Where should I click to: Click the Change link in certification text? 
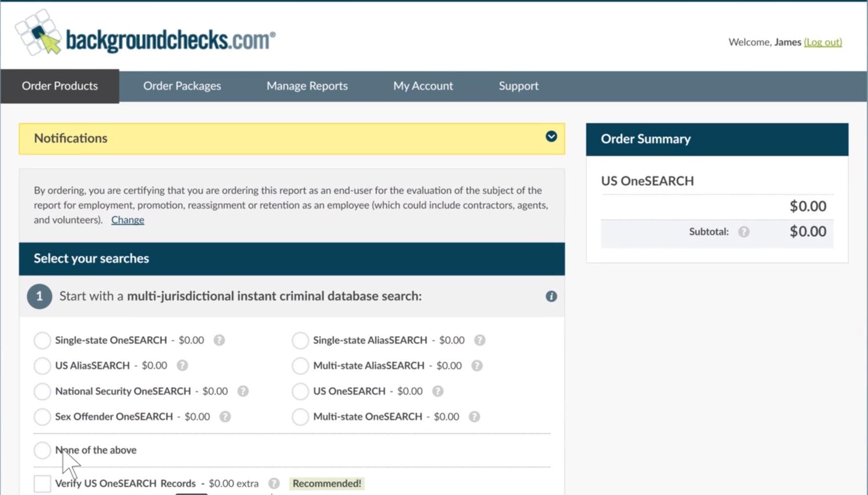coord(128,219)
